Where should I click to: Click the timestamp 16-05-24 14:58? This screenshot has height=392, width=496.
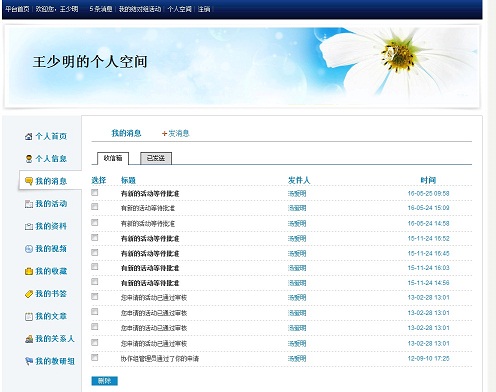coord(428,223)
